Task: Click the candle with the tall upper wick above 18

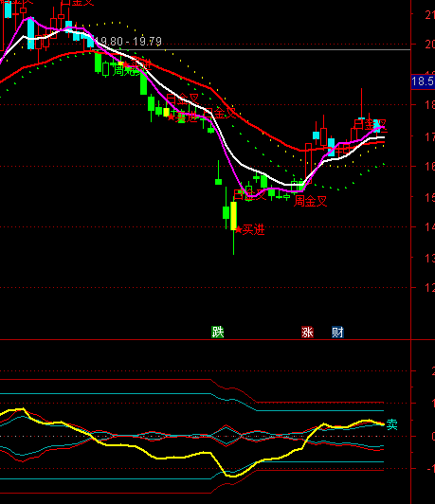Action: coord(362,105)
